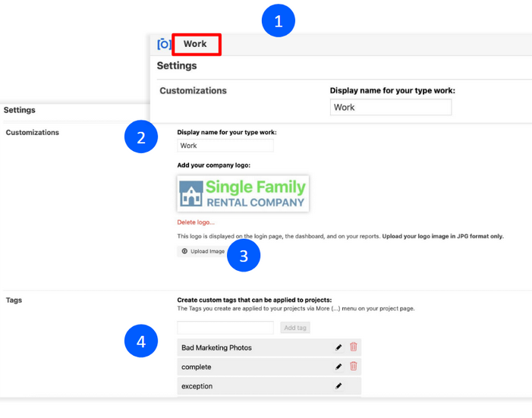The image size is (532, 418).
Task: Click the pencil icon for the complete tag
Action: [x=338, y=366]
